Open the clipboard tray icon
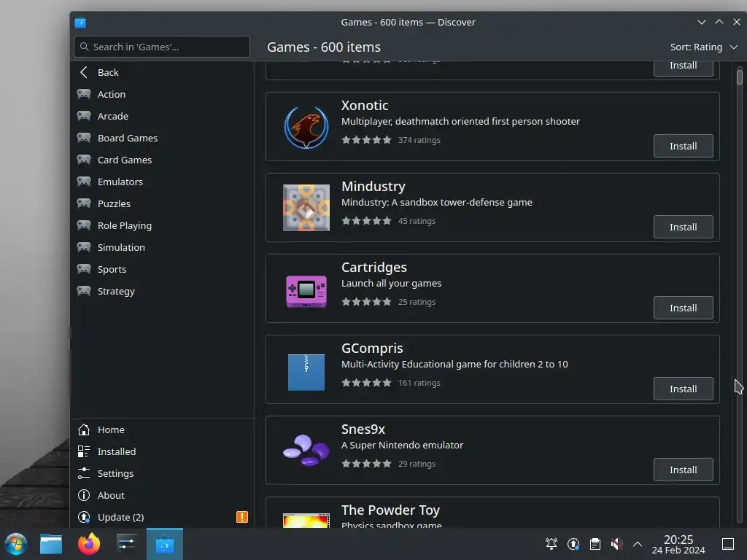The height and width of the screenshot is (560, 747). (595, 544)
